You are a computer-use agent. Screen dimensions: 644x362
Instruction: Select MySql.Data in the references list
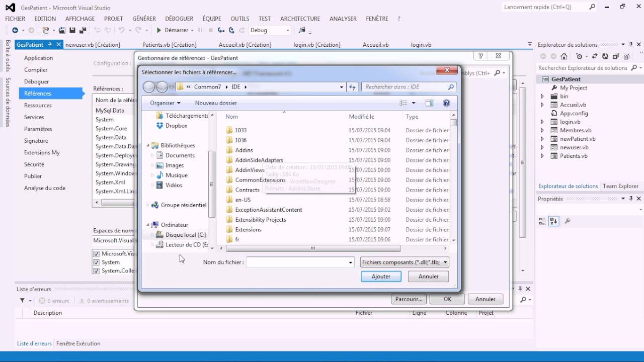(110, 111)
